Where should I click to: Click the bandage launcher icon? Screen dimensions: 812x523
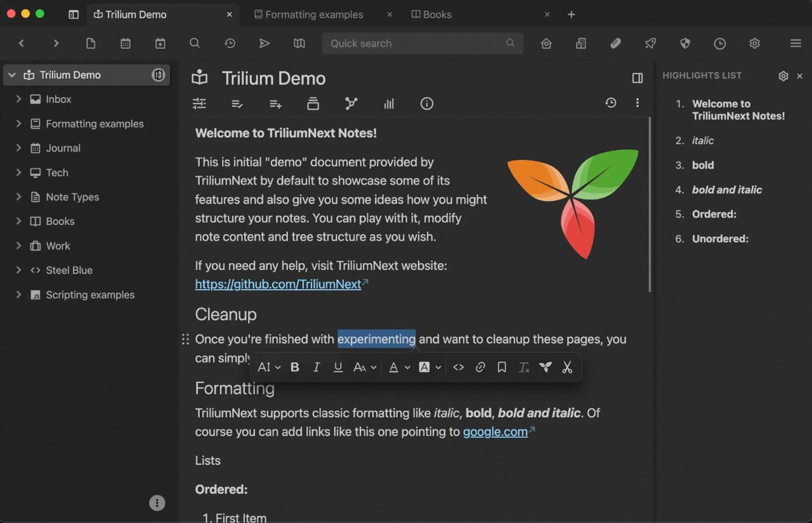tap(615, 43)
